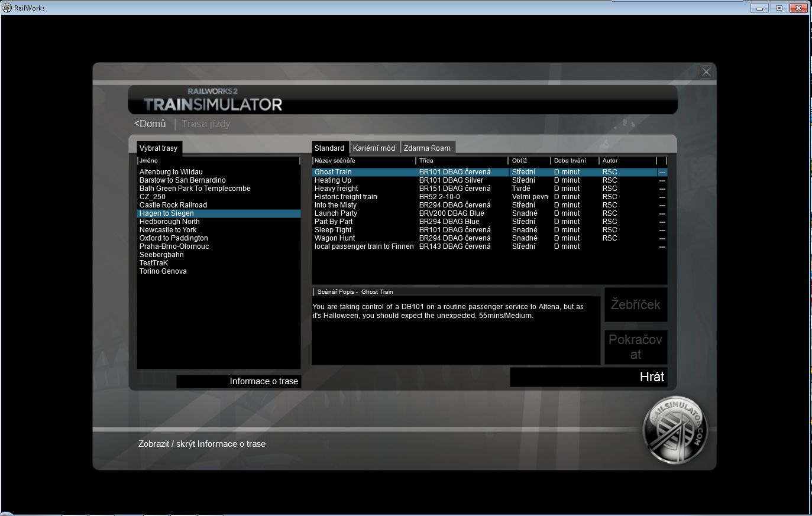Switch to the Standard tab
Screen dimensions: 812x516
[329, 148]
